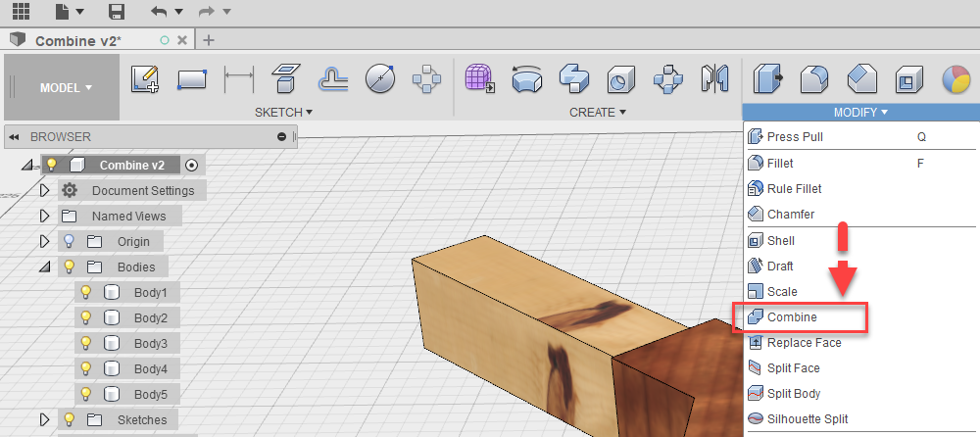Close the Combine v2 tab
This screenshot has width=980, height=437.
click(182, 40)
